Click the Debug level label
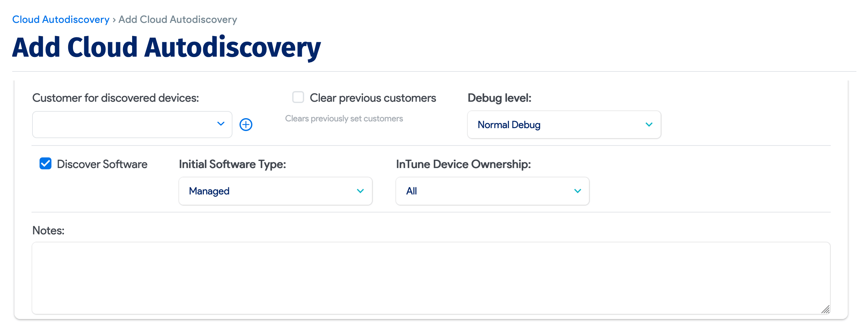 (x=499, y=98)
